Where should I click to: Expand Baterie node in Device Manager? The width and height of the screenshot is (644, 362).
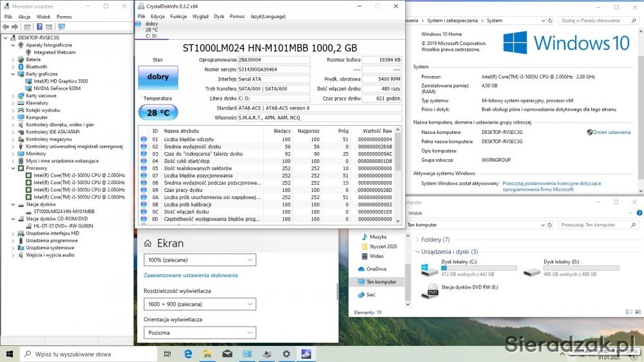tap(13, 59)
